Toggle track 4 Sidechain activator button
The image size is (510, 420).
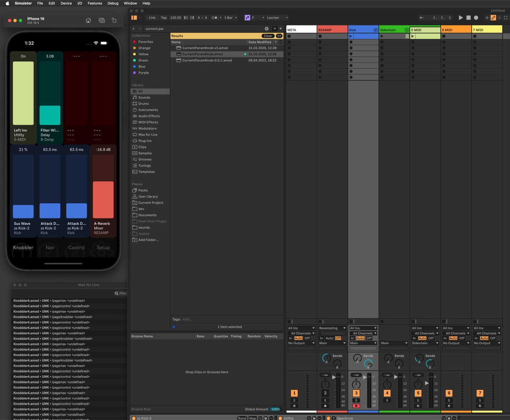point(387,393)
